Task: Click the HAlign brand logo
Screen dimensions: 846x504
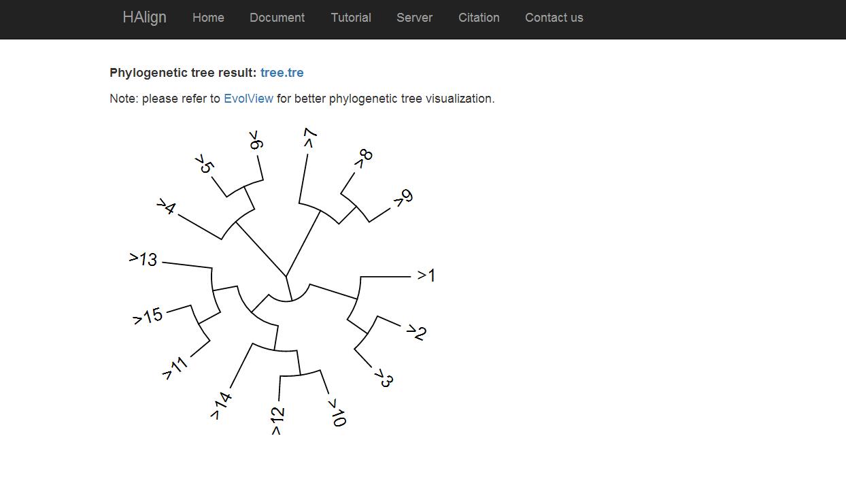Action: tap(144, 17)
